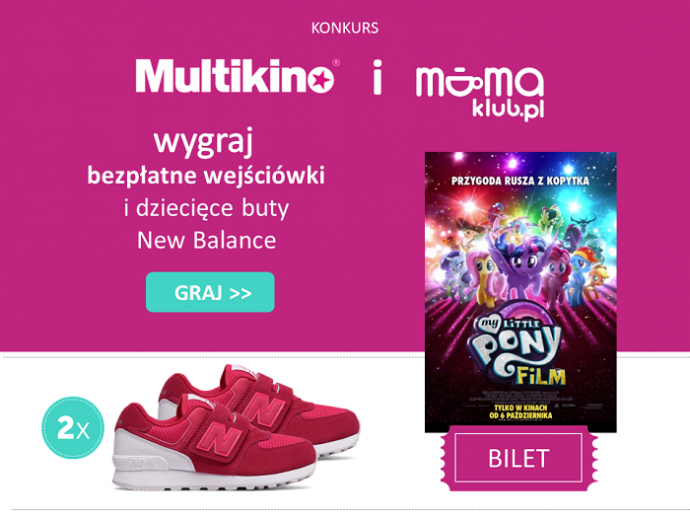Click the 'wygraj' headline text
This screenshot has width=690, height=518.
(204, 142)
